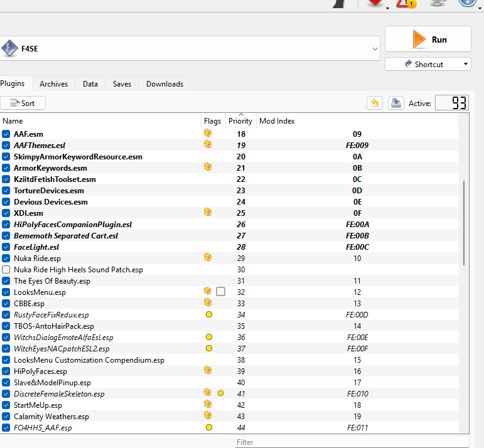Click the yellow dot flag for RustyFaceFixRedux.esp

[209, 315]
